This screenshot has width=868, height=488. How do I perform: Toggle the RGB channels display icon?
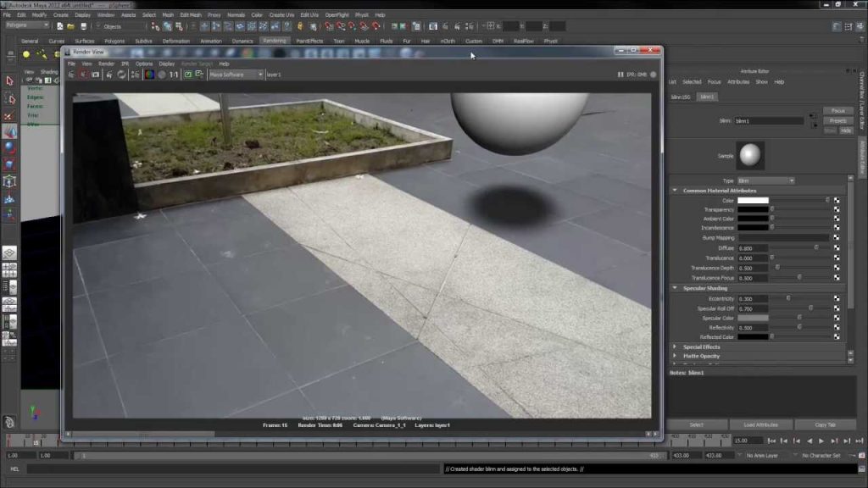coord(149,75)
